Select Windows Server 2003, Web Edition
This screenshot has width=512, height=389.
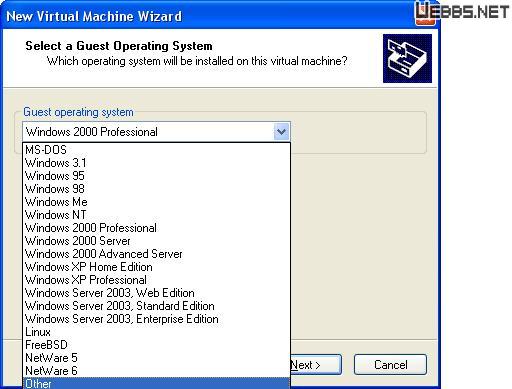[x=157, y=293]
